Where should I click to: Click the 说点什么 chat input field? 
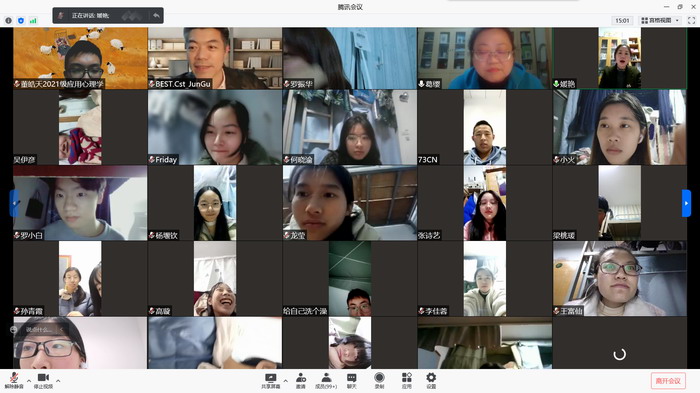(39, 330)
